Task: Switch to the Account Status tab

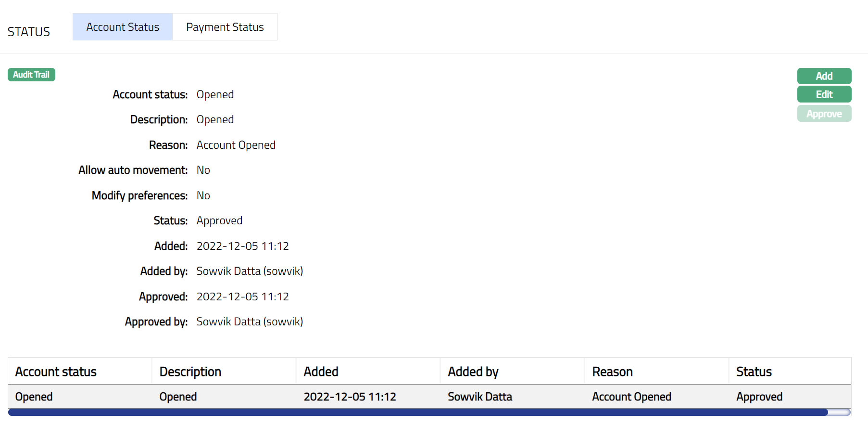Action: tap(123, 27)
